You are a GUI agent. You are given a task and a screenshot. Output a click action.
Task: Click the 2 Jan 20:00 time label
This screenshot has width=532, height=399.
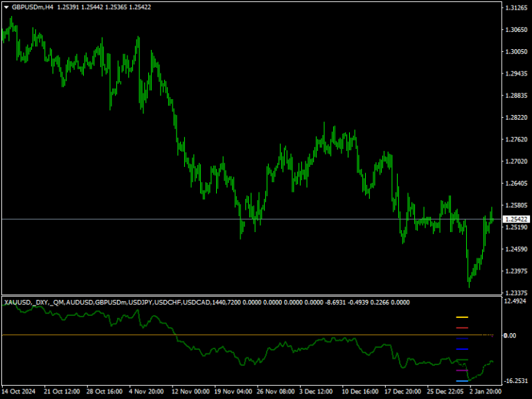click(x=486, y=391)
